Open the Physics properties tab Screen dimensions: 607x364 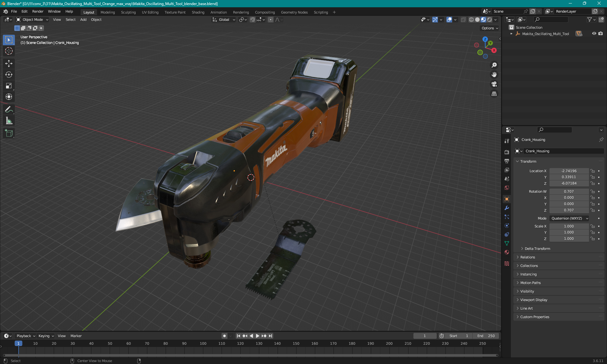507,226
